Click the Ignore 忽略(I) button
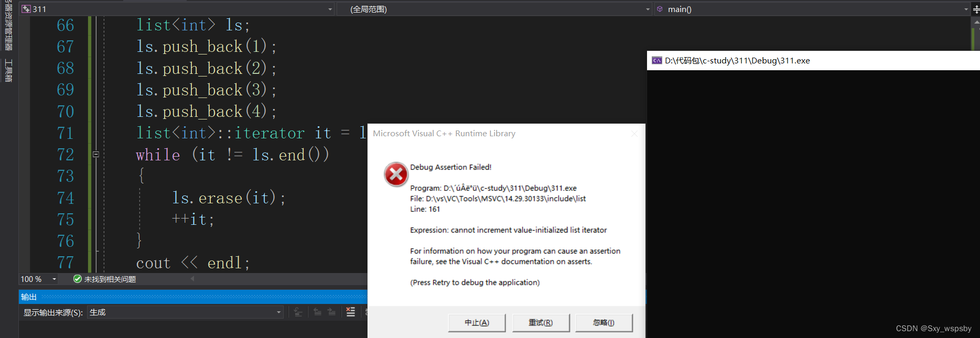Screen dimensions: 980x338 coord(604,323)
